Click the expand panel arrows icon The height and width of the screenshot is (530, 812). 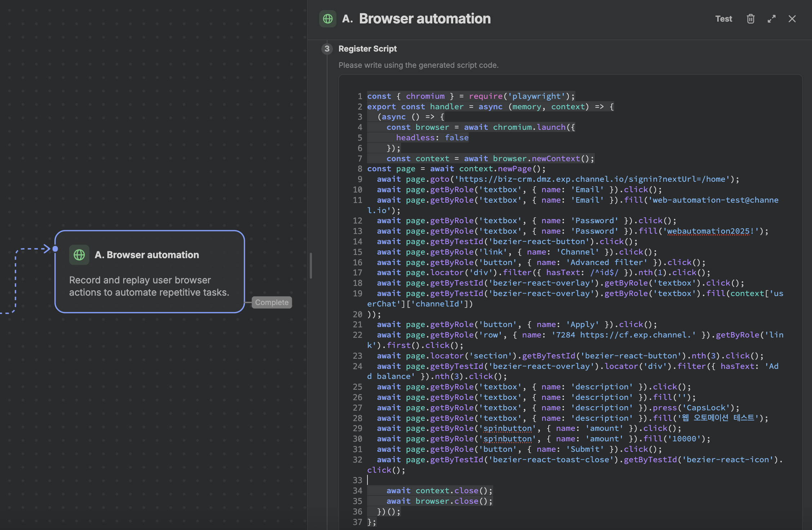(771, 19)
